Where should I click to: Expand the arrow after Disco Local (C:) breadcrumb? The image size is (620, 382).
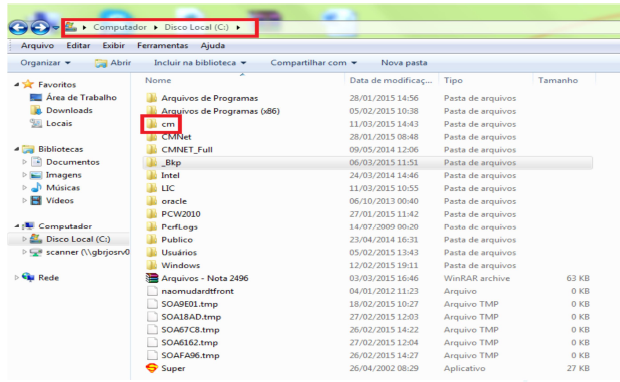(x=238, y=27)
